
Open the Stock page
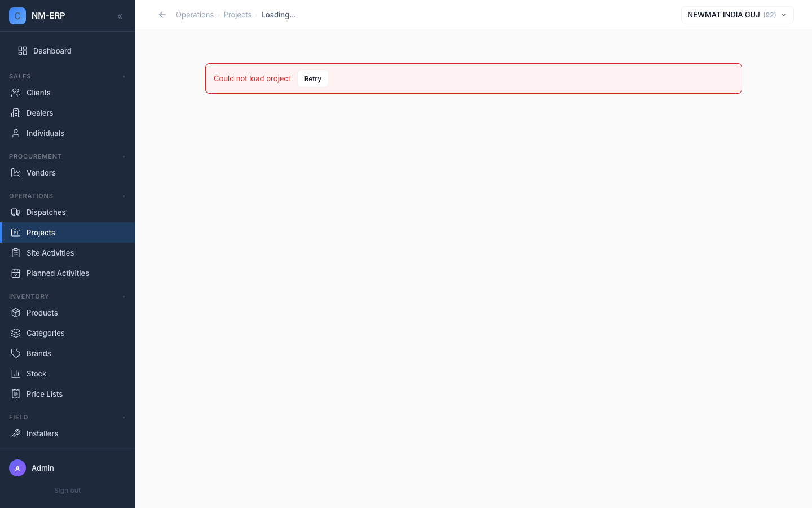point(68,374)
